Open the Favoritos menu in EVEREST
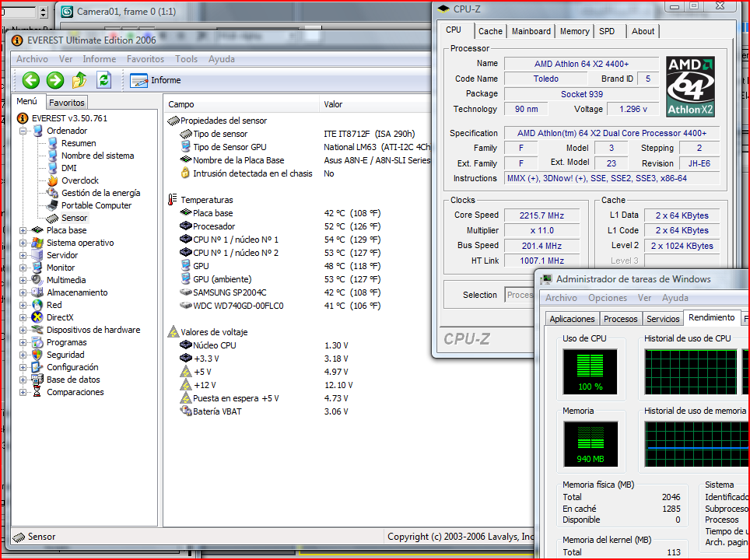This screenshot has height=560, width=750. [x=145, y=59]
